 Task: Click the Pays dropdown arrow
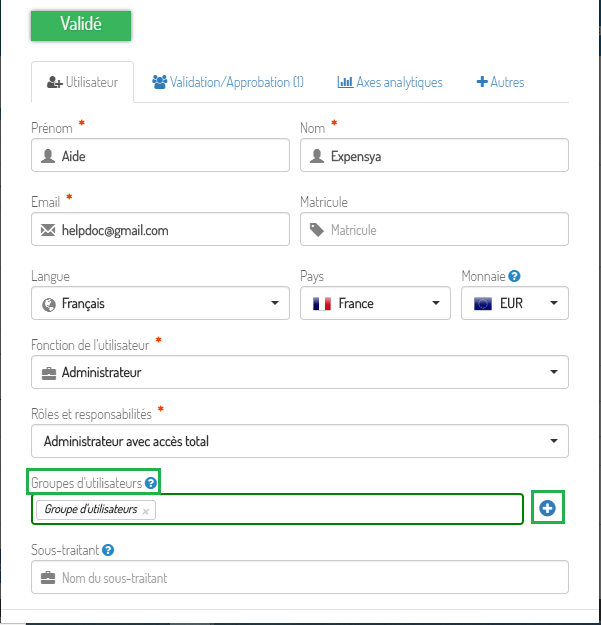(x=436, y=303)
